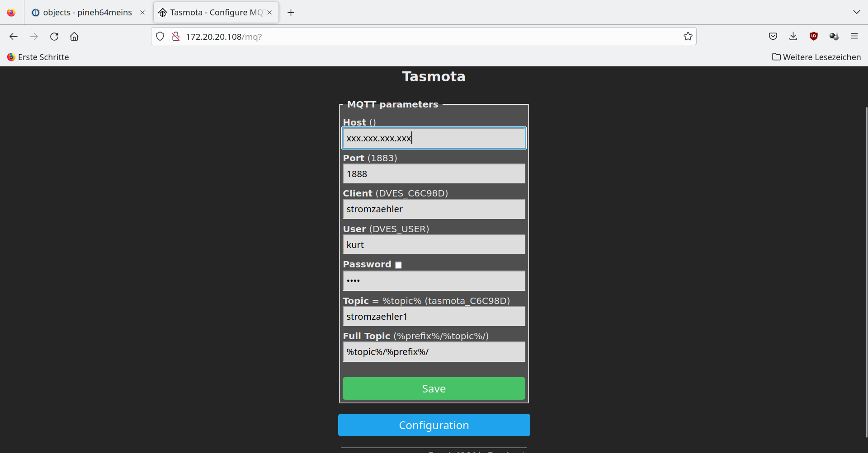List all tabs with the dropdown arrow
Screen dimensions: 868x453
point(857,12)
